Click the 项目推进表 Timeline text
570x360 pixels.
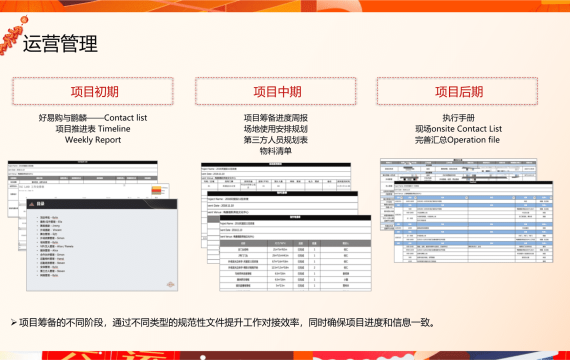(93, 129)
